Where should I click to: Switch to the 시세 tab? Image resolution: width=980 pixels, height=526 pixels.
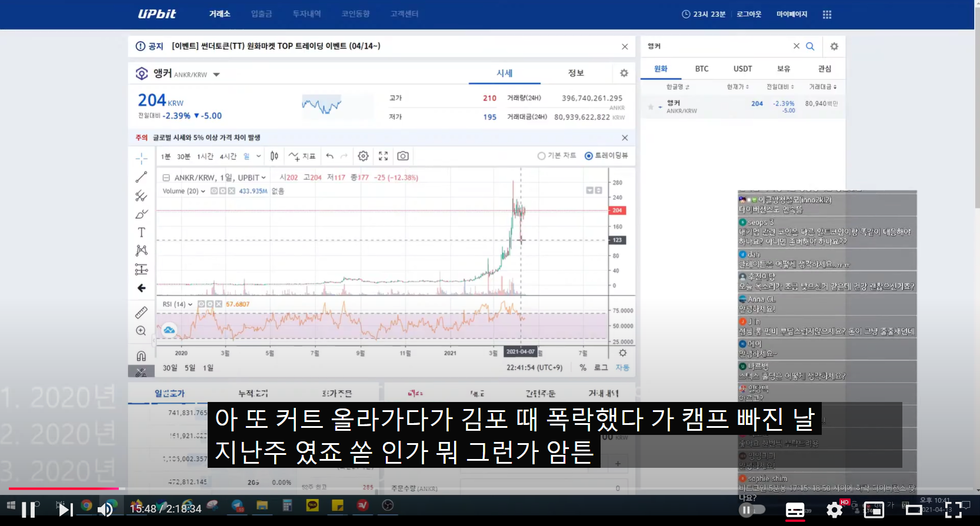[x=505, y=73]
